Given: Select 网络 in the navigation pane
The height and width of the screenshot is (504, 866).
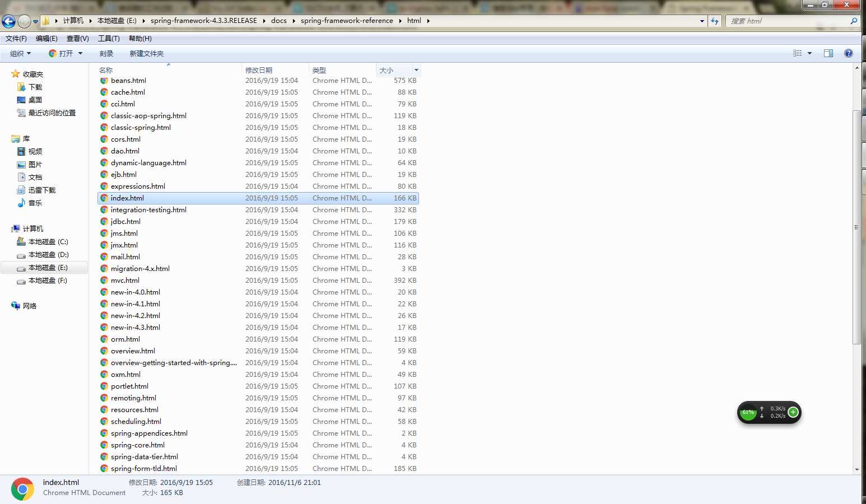Looking at the screenshot, I should (x=24, y=306).
